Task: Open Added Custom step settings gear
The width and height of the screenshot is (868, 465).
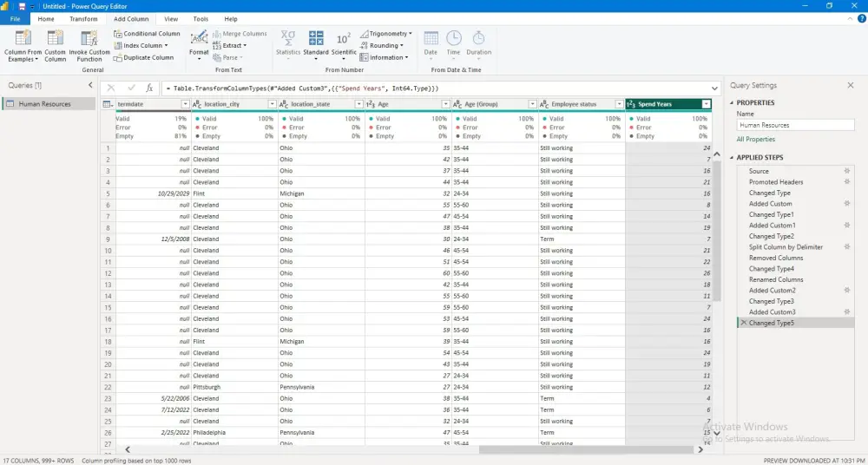Action: coord(846,204)
